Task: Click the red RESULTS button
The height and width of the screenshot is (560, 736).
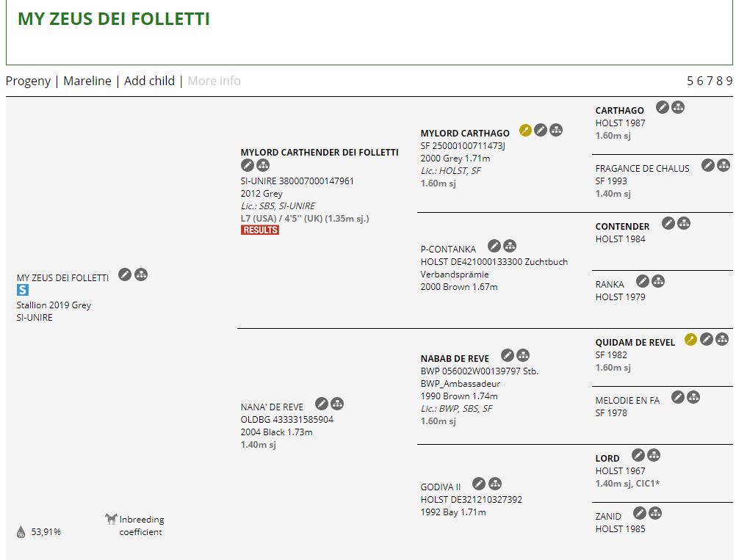Action: pos(260,230)
